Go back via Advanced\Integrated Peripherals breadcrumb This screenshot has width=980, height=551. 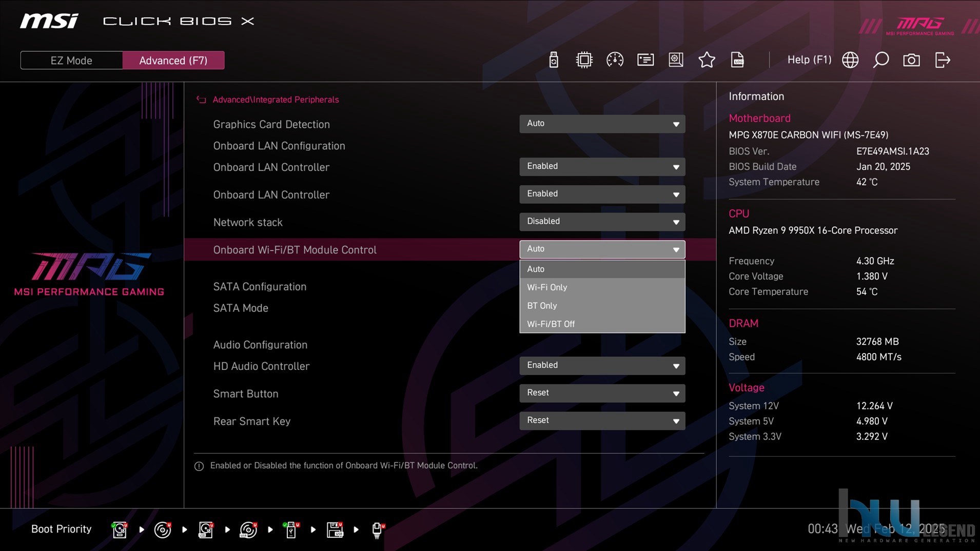point(276,100)
